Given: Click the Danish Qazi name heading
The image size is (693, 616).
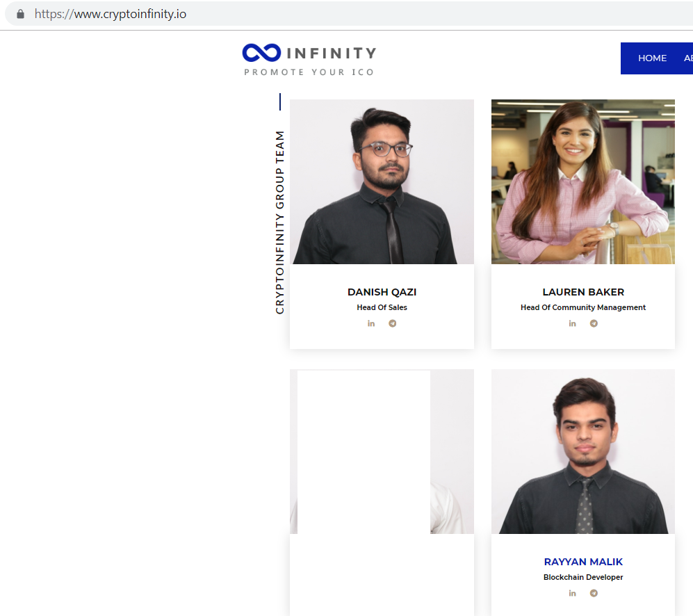Looking at the screenshot, I should coord(382,292).
